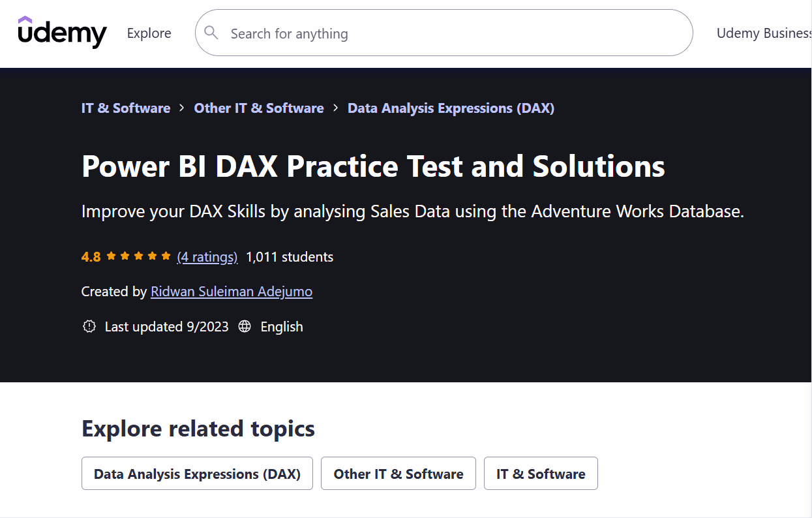Image resolution: width=812 pixels, height=518 pixels.
Task: Click the 1,011 students text
Action: (290, 257)
